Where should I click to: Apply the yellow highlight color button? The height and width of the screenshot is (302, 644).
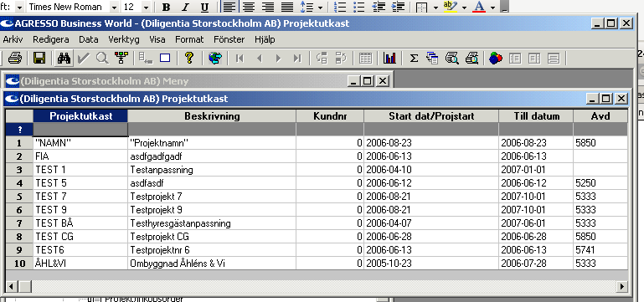click(x=451, y=7)
